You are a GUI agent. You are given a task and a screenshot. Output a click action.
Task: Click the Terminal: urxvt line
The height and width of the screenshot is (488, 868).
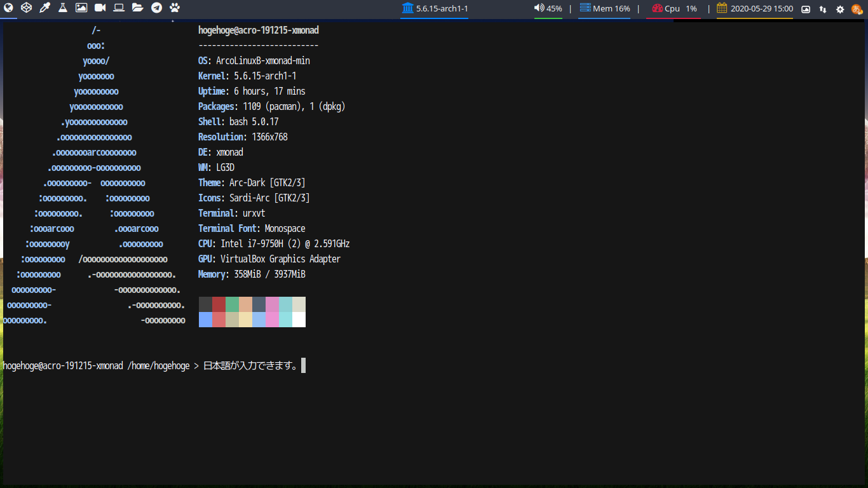tap(232, 213)
